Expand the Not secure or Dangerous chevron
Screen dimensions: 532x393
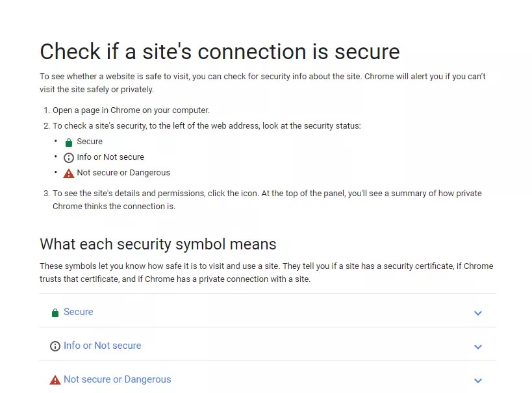pyautogui.click(x=477, y=380)
